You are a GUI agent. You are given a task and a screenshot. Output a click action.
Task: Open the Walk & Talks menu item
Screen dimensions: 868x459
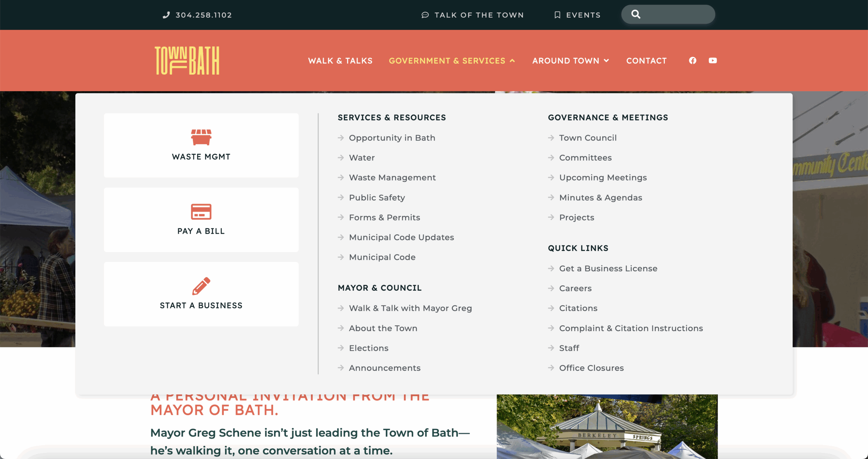point(340,61)
